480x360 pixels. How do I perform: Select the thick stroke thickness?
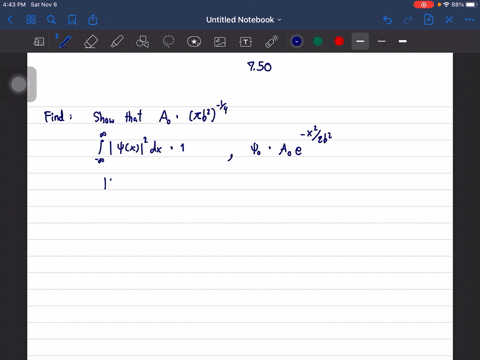click(403, 41)
